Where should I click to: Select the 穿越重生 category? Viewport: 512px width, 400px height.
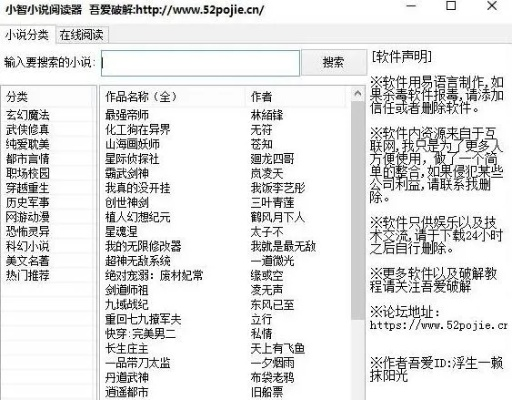click(28, 188)
